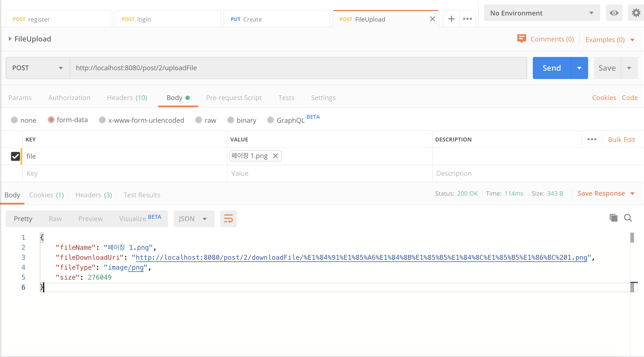Switch response view to Raw
644x357 pixels.
point(55,219)
